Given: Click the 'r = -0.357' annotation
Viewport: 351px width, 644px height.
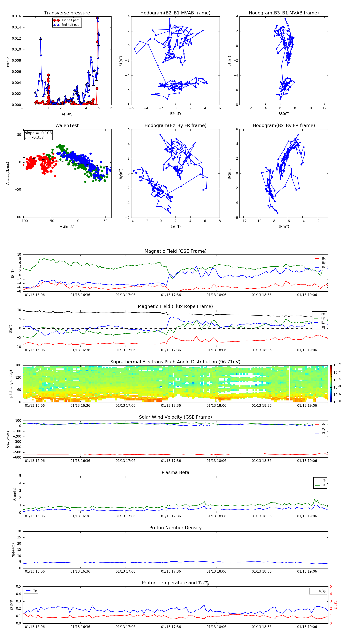Looking at the screenshot, I should coord(34,137).
